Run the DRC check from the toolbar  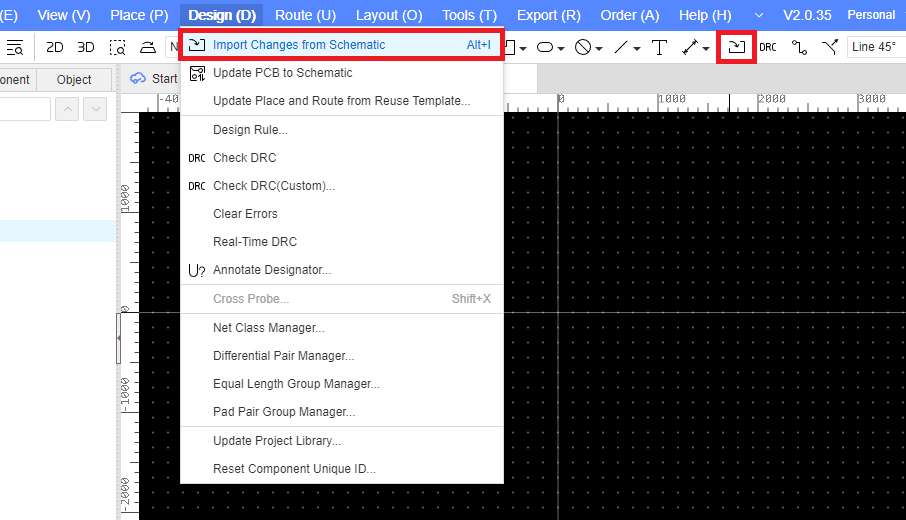click(x=768, y=47)
